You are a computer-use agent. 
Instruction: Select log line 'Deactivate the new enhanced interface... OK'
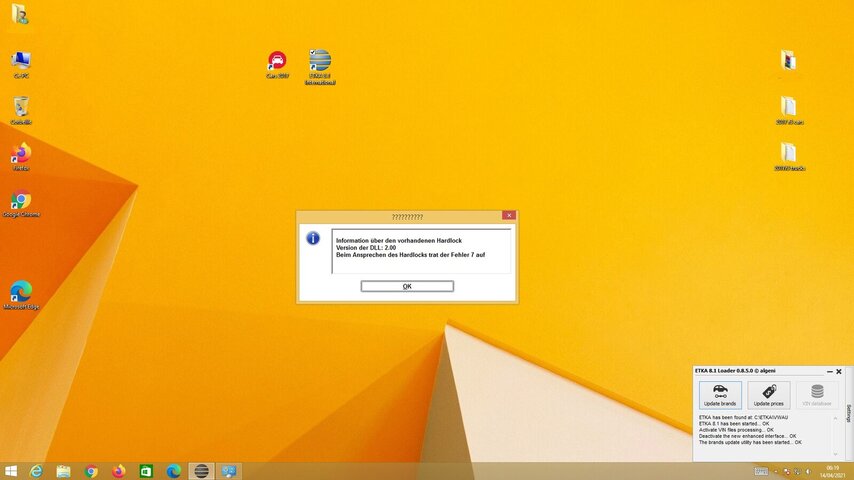[x=747, y=436]
